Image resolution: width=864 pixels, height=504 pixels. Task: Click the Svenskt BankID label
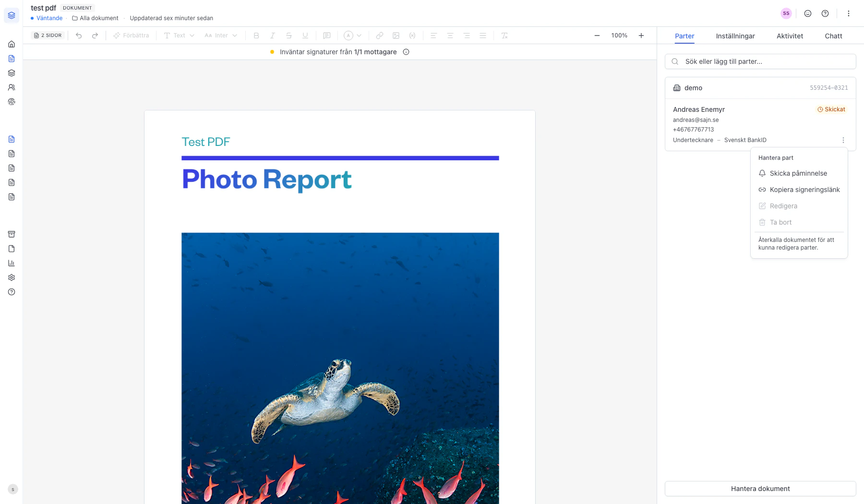coord(745,140)
